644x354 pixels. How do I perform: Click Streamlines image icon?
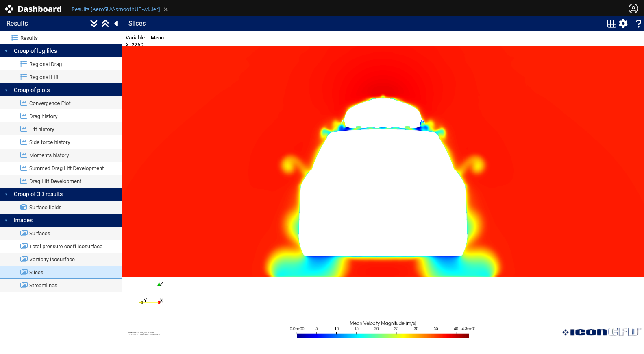(24, 285)
